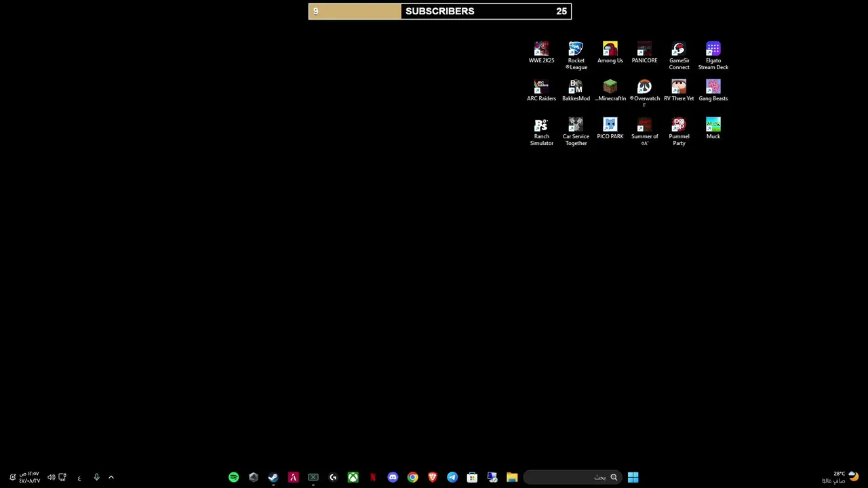Open Steam from the taskbar

(273, 477)
